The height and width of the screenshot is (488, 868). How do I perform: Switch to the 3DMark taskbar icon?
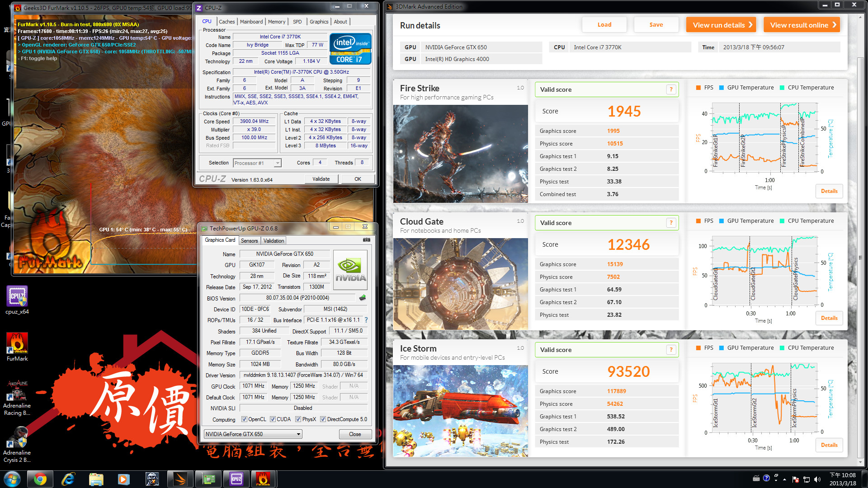180,479
